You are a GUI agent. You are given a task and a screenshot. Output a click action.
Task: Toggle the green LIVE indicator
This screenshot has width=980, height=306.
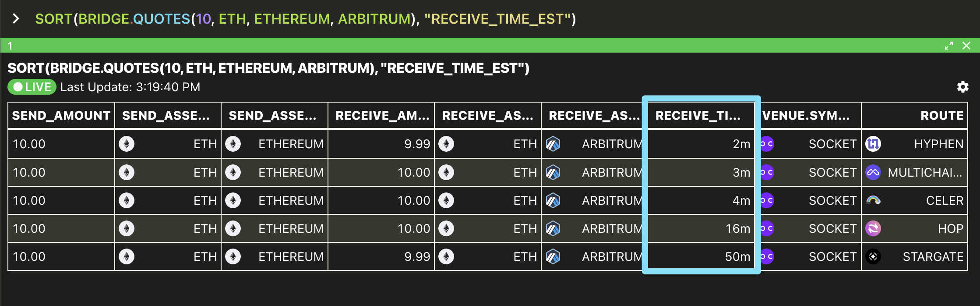(x=32, y=87)
